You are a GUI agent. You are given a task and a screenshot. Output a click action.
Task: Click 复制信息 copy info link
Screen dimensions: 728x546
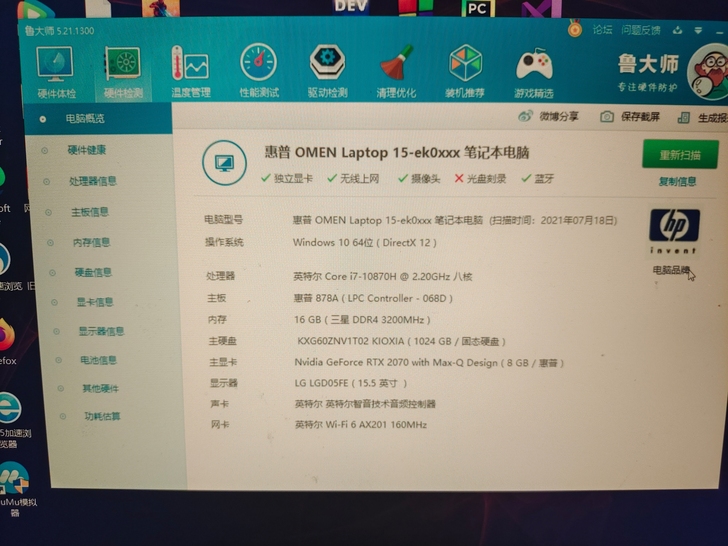pyautogui.click(x=677, y=182)
